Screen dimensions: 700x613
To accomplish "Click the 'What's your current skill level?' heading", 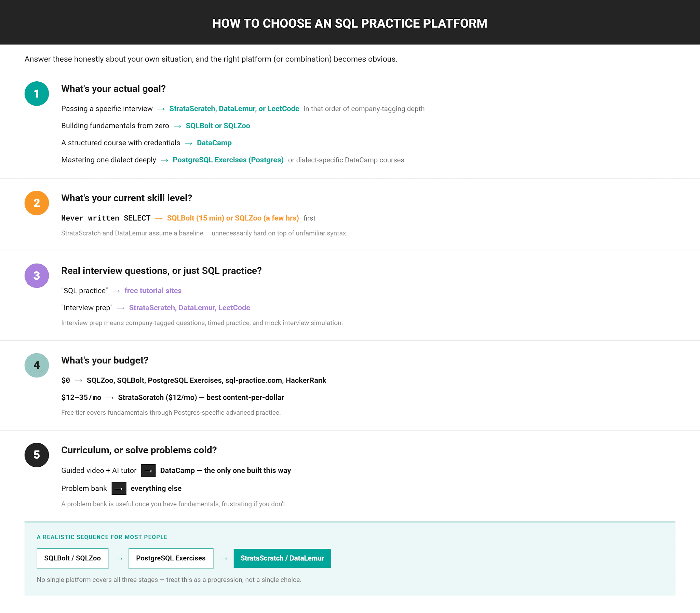I will tap(126, 198).
